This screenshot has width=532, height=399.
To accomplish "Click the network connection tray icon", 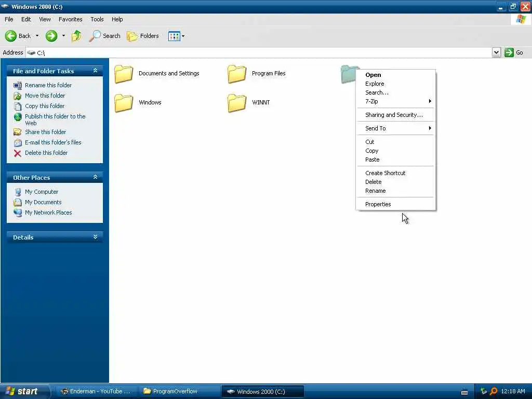I will [484, 392].
